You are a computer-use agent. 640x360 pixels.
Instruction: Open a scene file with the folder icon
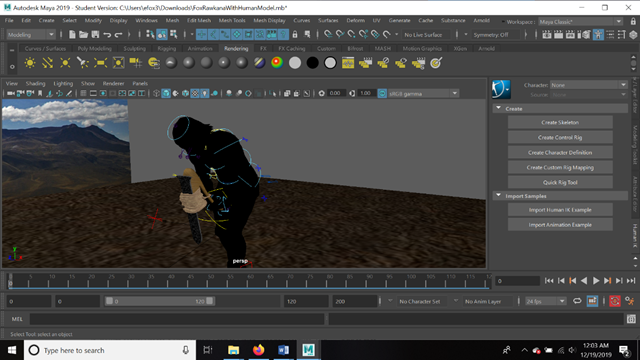point(83,35)
